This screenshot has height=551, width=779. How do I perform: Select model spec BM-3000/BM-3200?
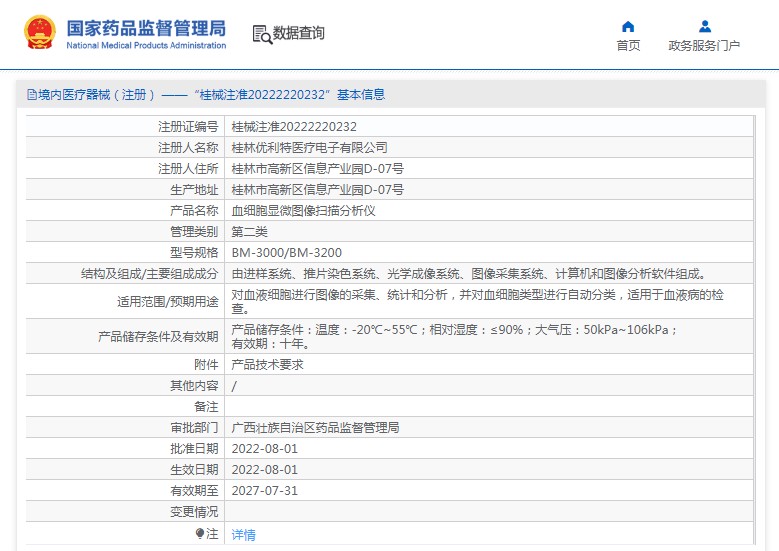tap(287, 252)
